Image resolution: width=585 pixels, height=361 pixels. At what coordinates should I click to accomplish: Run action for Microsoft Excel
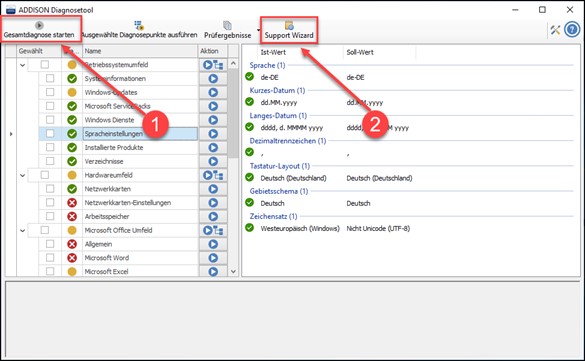coord(213,271)
